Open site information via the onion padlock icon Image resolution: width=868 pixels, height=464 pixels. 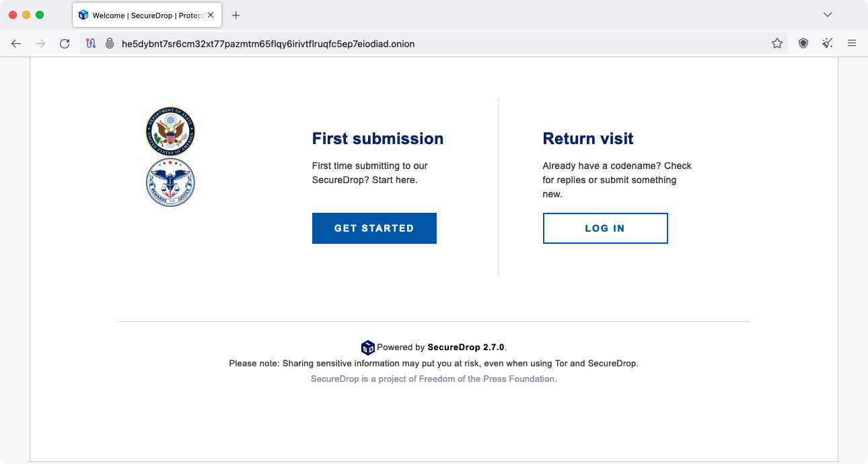coord(109,43)
